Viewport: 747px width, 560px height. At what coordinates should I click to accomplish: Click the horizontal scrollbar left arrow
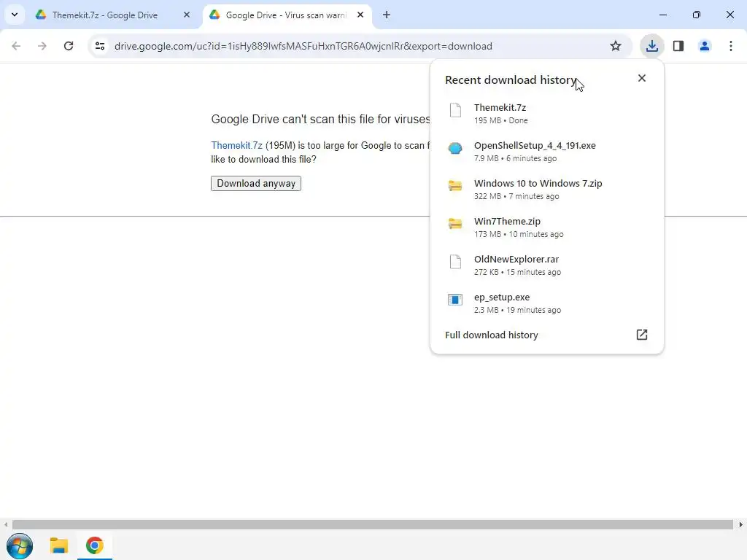(x=6, y=524)
